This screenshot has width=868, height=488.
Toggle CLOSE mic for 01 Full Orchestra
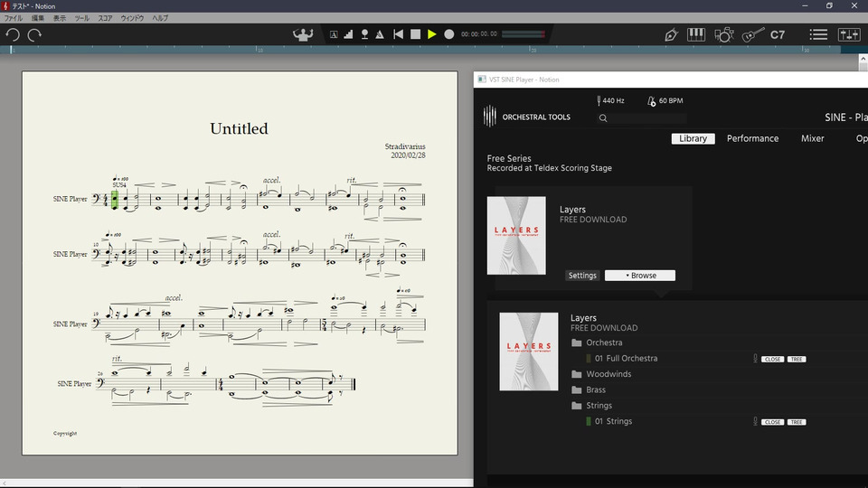(x=772, y=360)
